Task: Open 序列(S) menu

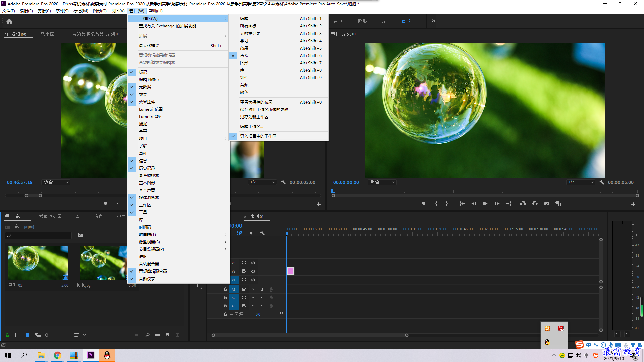Action: click(62, 11)
